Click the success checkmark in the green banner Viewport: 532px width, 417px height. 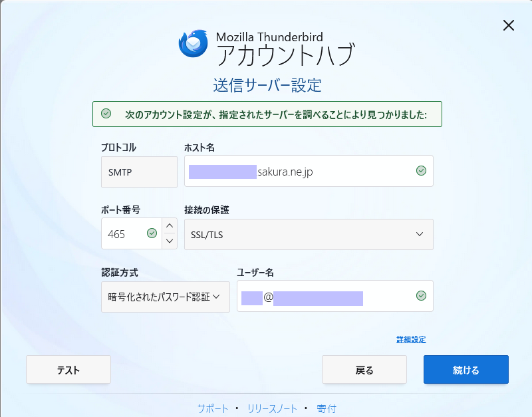coord(106,114)
